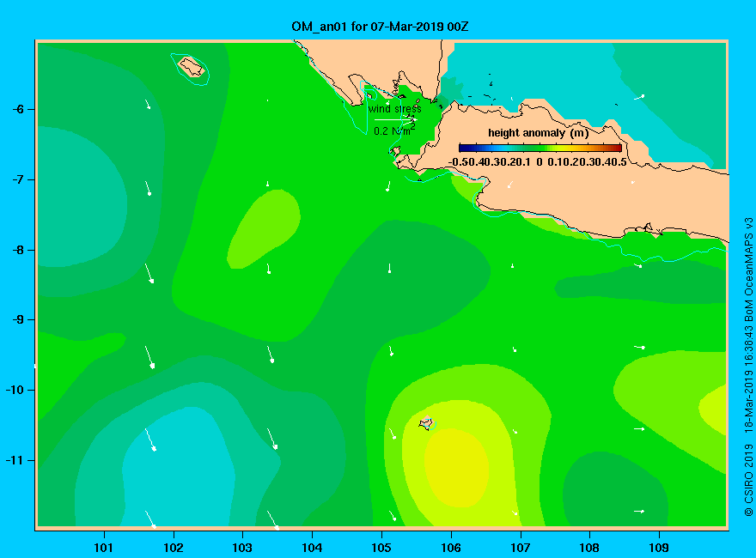Click the -10 latitude axis label

click(15, 390)
